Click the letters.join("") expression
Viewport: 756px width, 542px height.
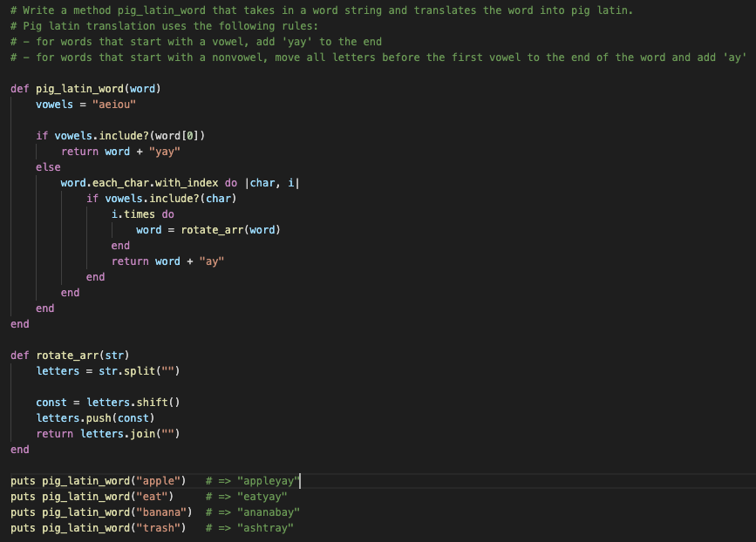[x=133, y=434]
